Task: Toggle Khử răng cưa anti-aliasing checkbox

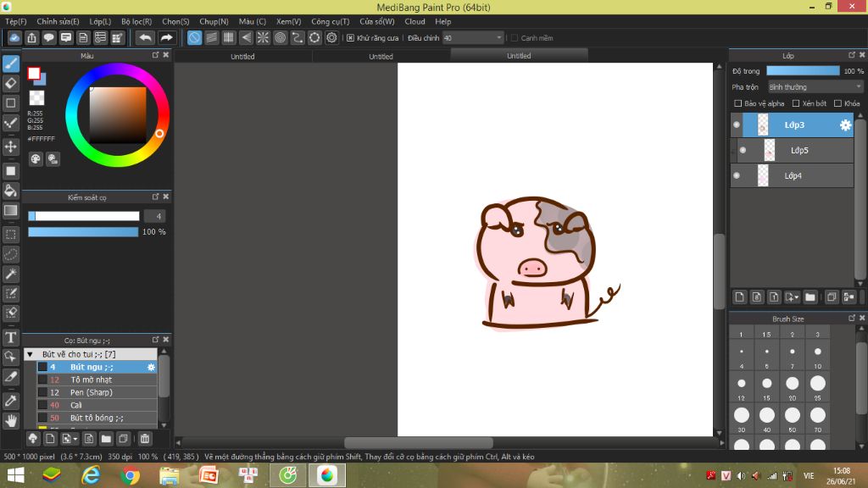Action: click(x=350, y=38)
